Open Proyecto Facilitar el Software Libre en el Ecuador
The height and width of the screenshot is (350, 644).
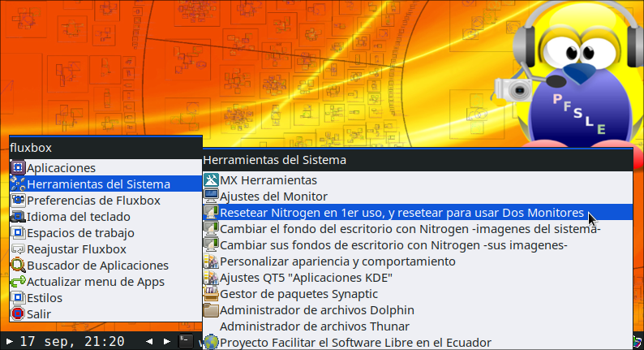tap(418, 342)
